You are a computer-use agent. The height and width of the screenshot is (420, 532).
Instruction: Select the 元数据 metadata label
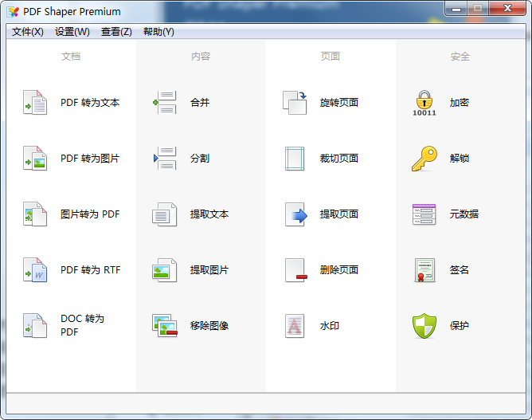[464, 214]
